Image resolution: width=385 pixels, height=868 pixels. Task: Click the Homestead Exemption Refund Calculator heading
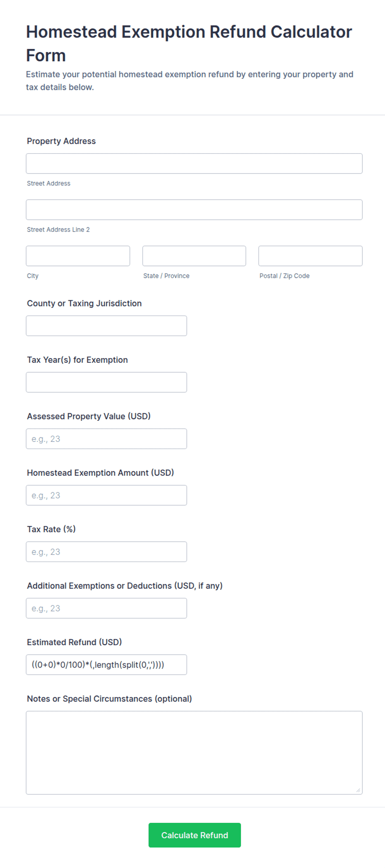(189, 43)
